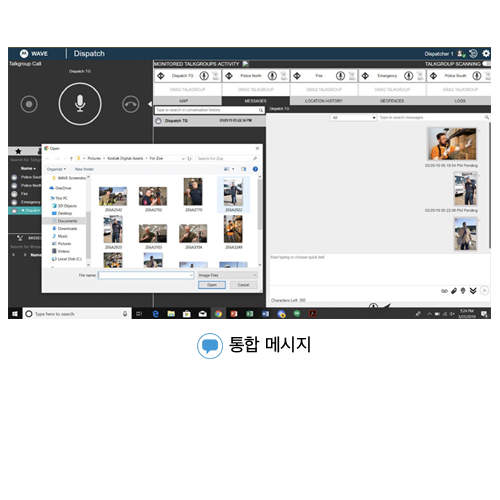Click the Dispatch TG talkgroup microphone icon
This screenshot has width=500, height=500.
204,76
